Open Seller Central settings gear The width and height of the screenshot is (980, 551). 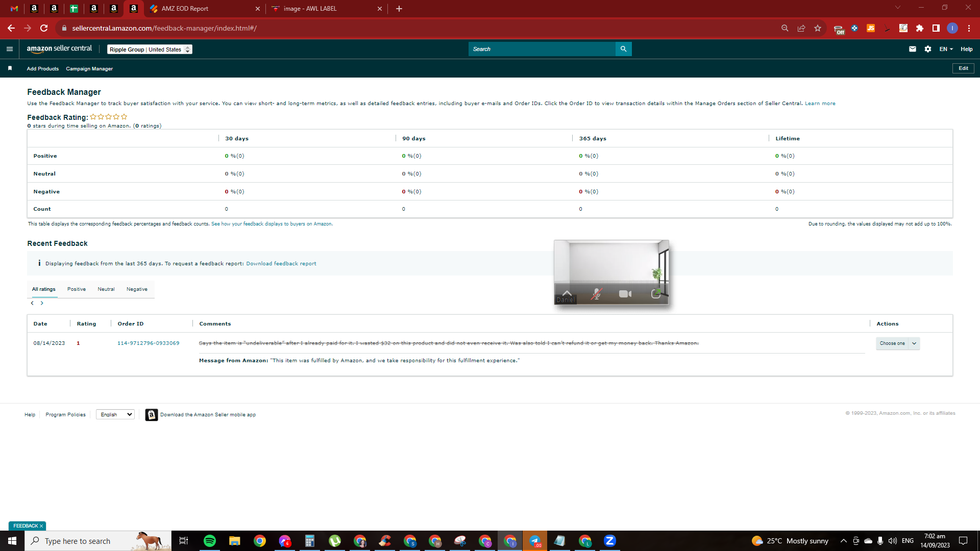[928, 49]
